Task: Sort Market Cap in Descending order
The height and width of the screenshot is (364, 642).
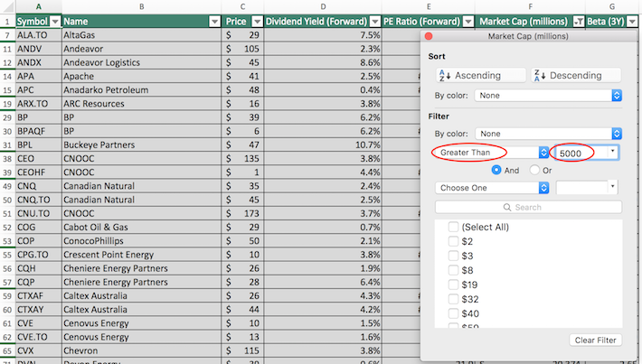Action: click(576, 75)
